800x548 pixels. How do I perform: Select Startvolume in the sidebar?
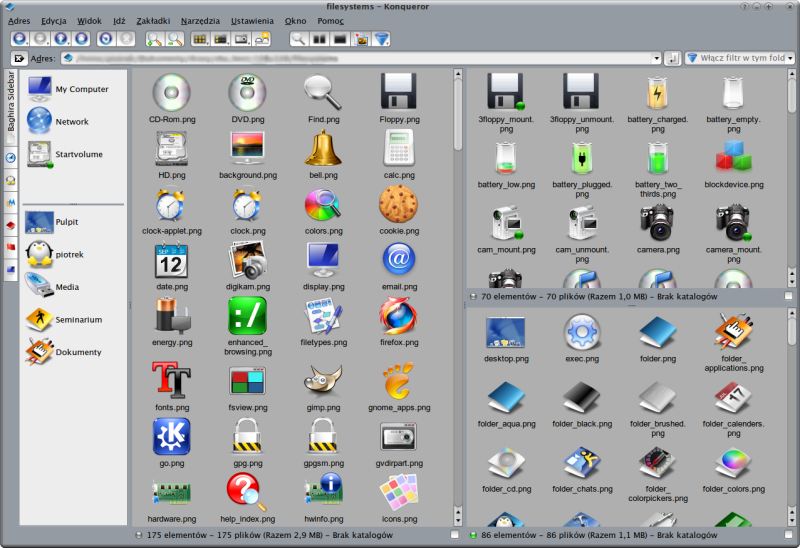[x=65, y=154]
